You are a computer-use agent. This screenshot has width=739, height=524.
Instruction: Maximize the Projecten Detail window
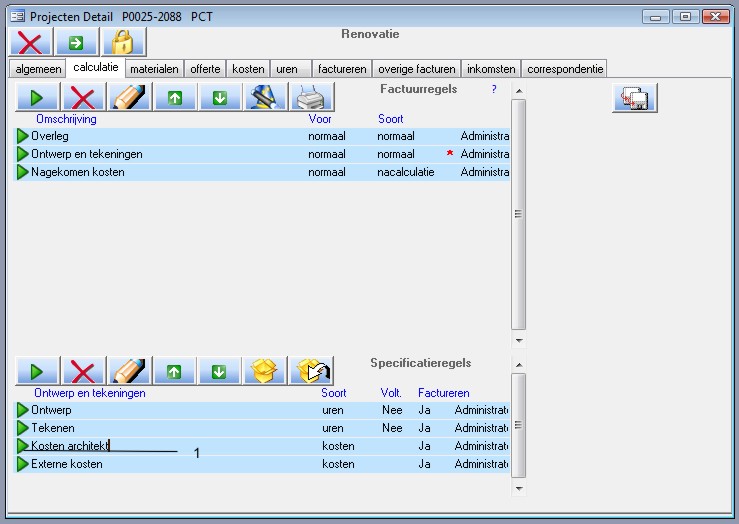click(685, 17)
